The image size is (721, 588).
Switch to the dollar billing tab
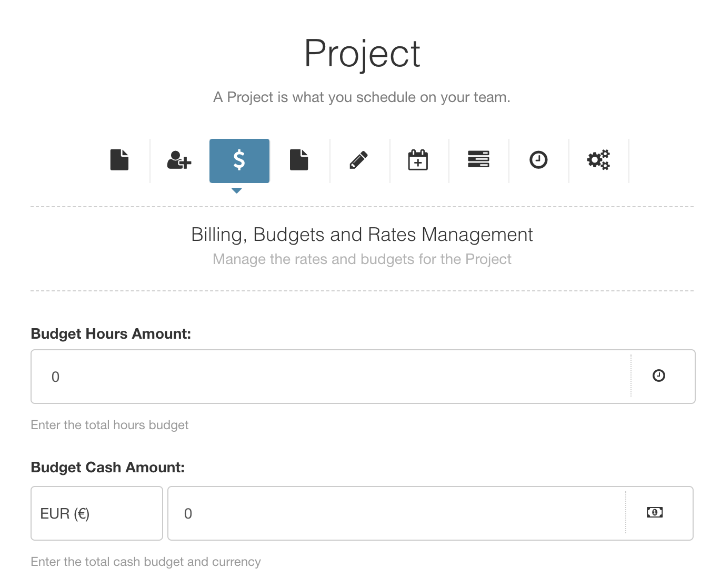(x=239, y=160)
